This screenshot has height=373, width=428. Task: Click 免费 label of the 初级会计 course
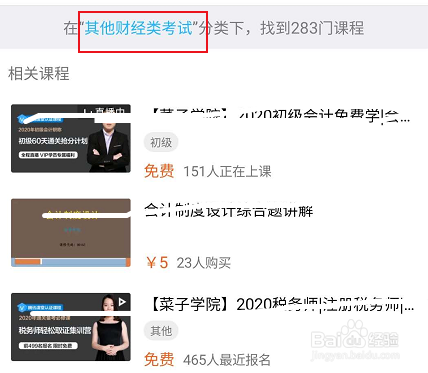[159, 171]
